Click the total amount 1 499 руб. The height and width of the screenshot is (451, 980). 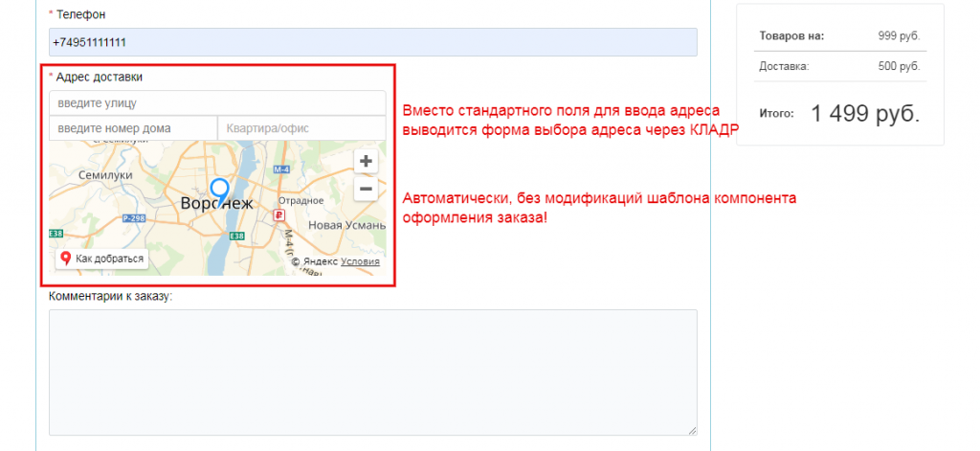tap(864, 113)
